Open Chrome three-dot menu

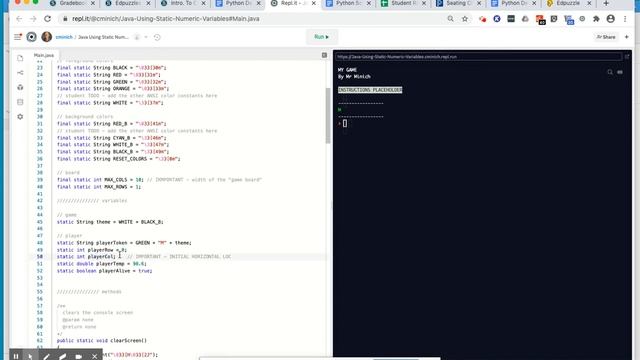tap(625, 19)
